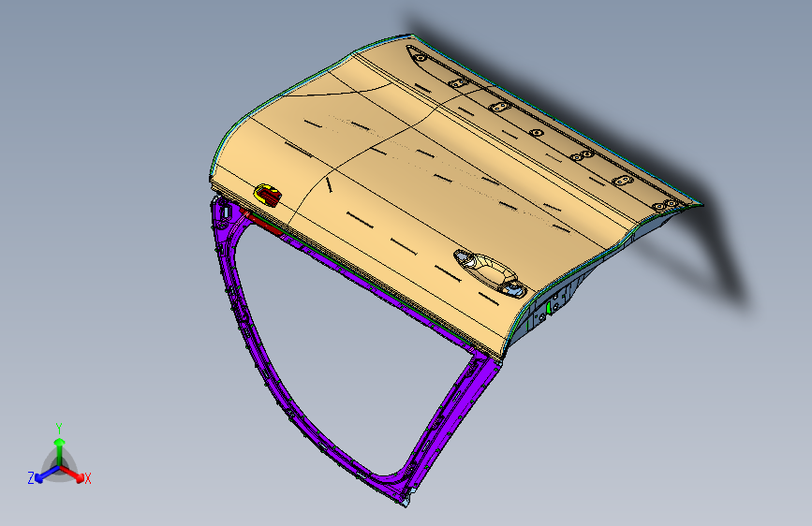Click the green Y axis of the orientation triad
Screen dimensions: 812x526
coord(60,451)
